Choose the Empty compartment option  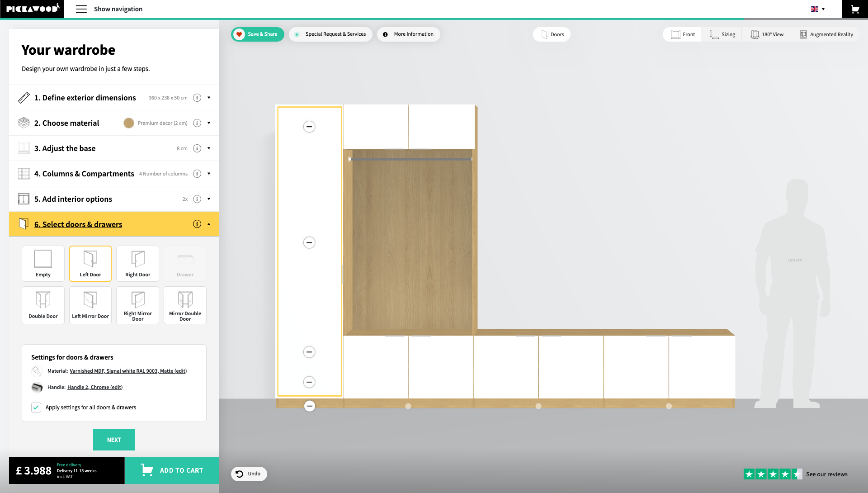point(43,263)
